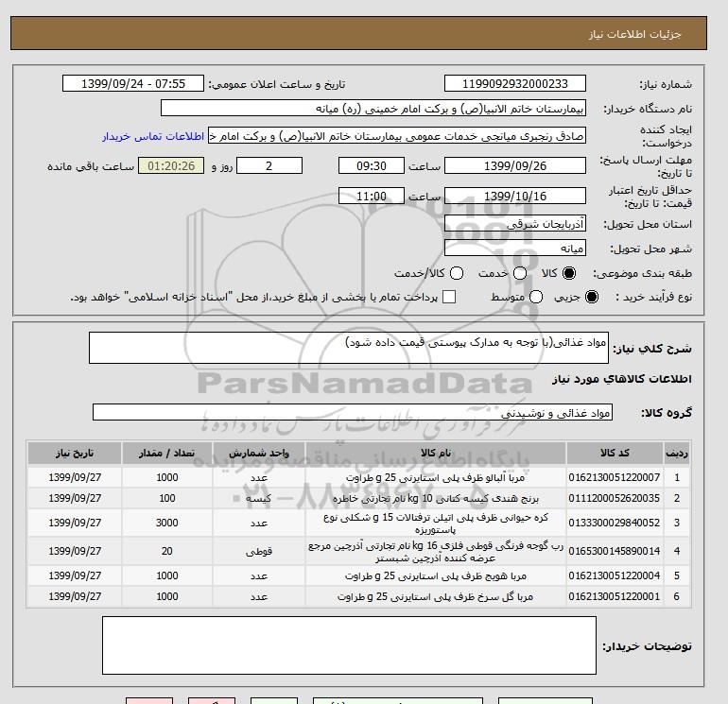
Task: Click the کد کالا column header
Action: (615, 453)
